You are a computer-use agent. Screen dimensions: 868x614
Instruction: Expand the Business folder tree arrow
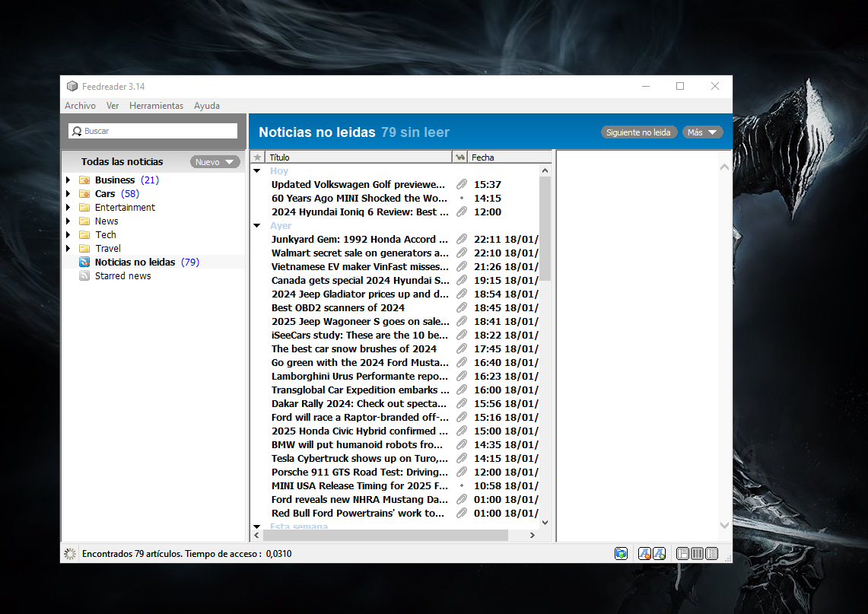68,180
